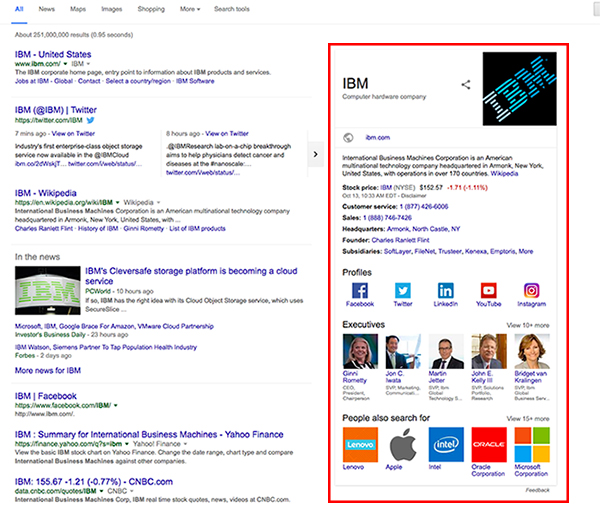Image resolution: width=600 pixels, height=510 pixels.
Task: Click the IBM Software sitelink
Action: click(195, 81)
